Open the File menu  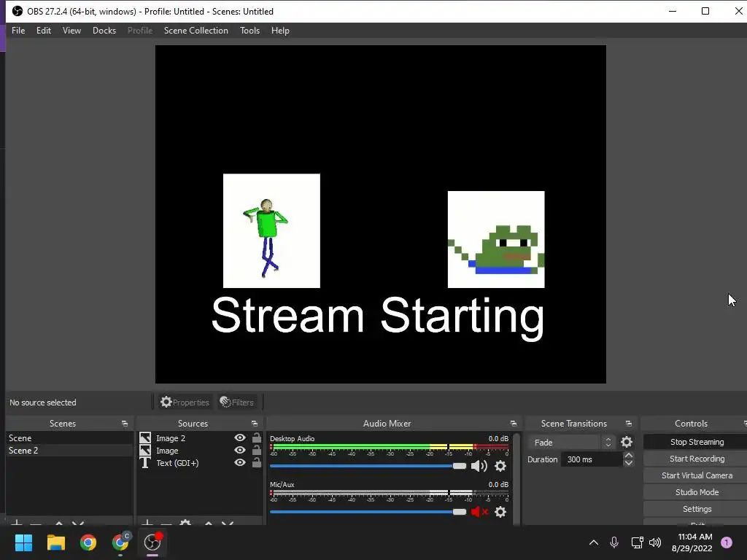pyautogui.click(x=18, y=31)
